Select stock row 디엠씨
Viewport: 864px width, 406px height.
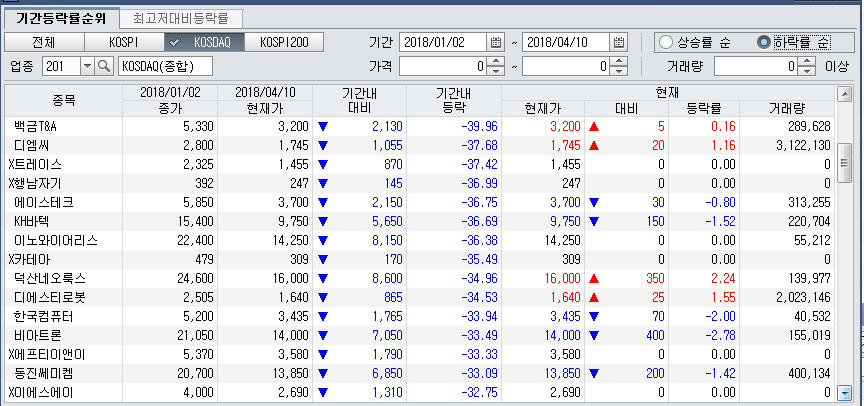click(420, 145)
